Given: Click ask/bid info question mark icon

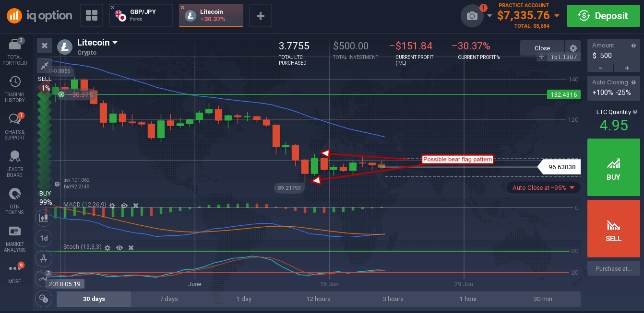Looking at the screenshot, I should [57, 184].
